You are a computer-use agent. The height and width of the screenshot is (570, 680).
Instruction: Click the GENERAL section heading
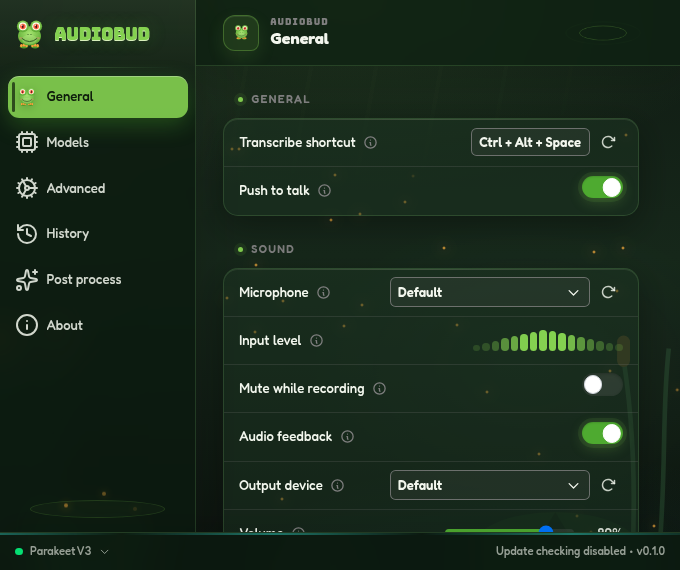coord(280,99)
